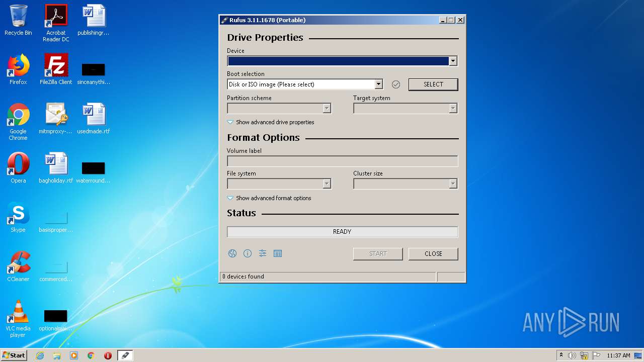Click Rufus taskbar button
Image resolution: width=644 pixels, height=362 pixels.
125,355
